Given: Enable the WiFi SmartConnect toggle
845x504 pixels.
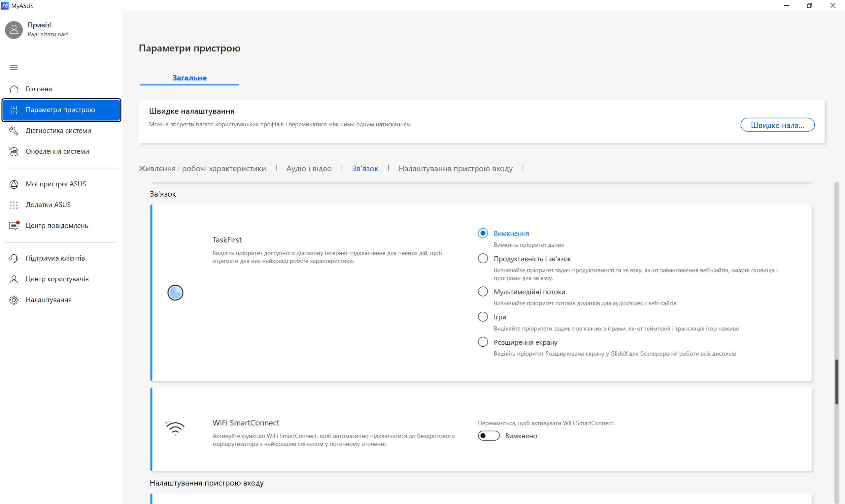Looking at the screenshot, I should pos(488,436).
